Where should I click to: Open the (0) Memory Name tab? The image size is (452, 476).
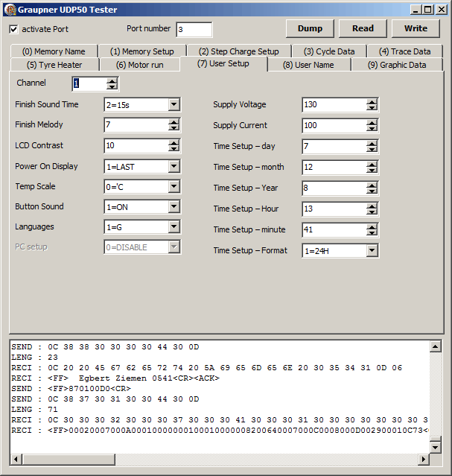point(54,51)
